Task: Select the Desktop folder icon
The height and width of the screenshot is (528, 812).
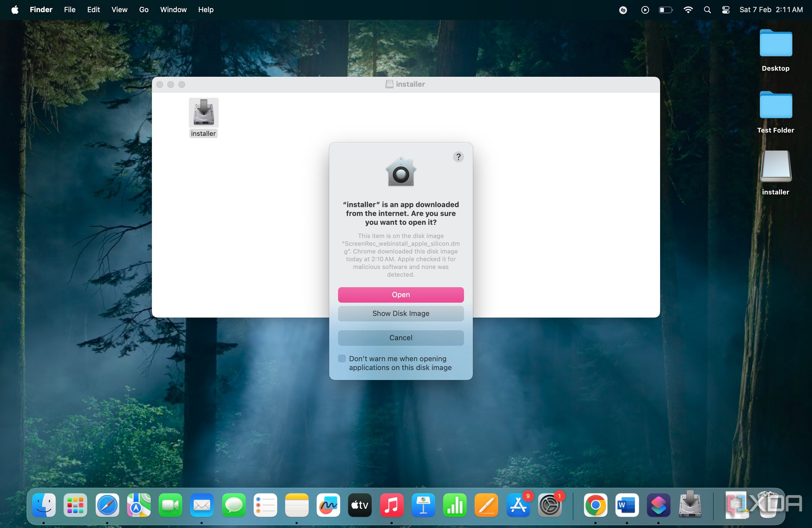Action: click(776, 43)
